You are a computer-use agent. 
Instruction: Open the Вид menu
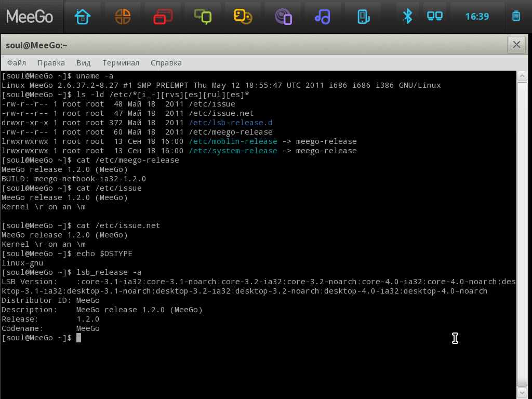(84, 63)
